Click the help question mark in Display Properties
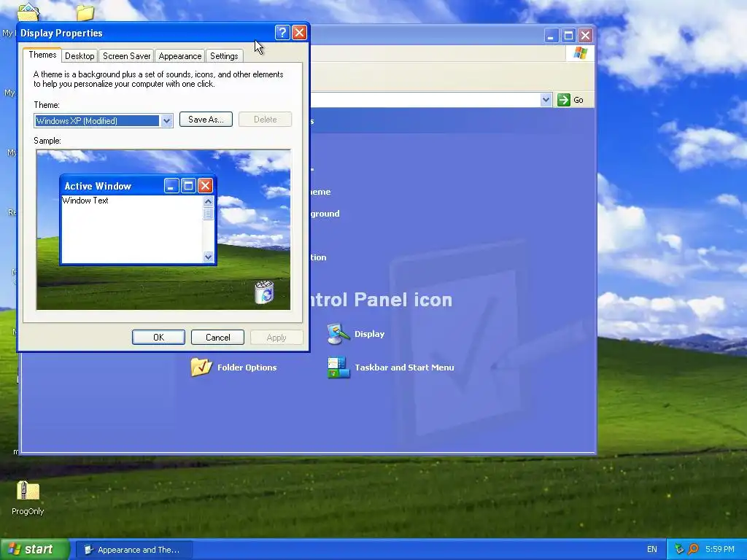 coord(282,32)
